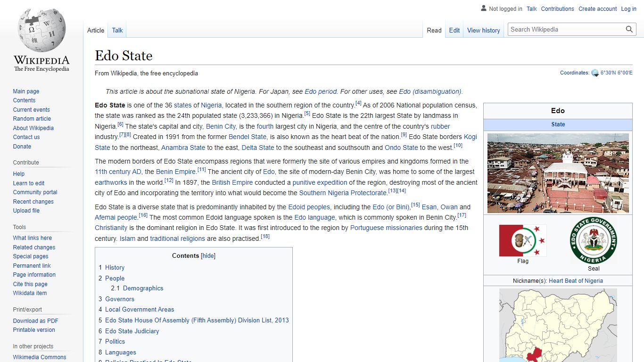Jump to Demographics subsection in Contents

143,288
